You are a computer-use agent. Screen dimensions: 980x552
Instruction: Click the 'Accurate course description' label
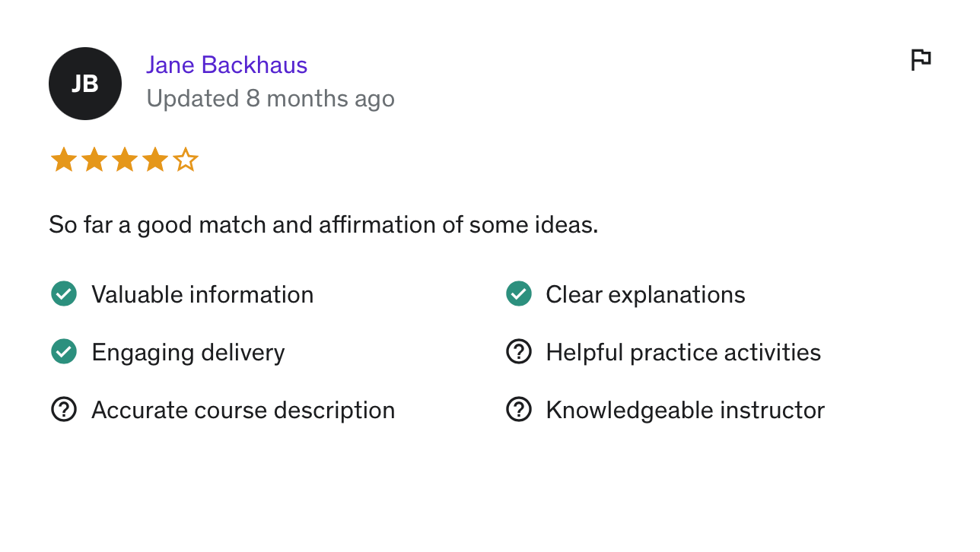243,411
